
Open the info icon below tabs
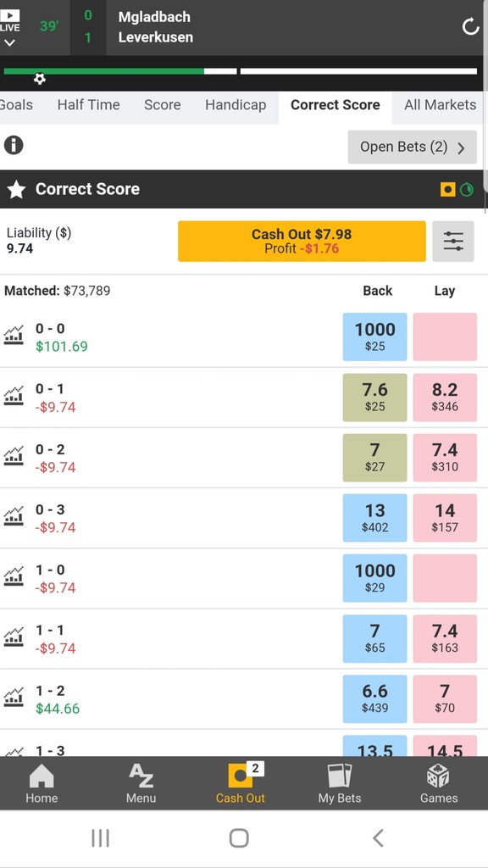click(x=14, y=146)
